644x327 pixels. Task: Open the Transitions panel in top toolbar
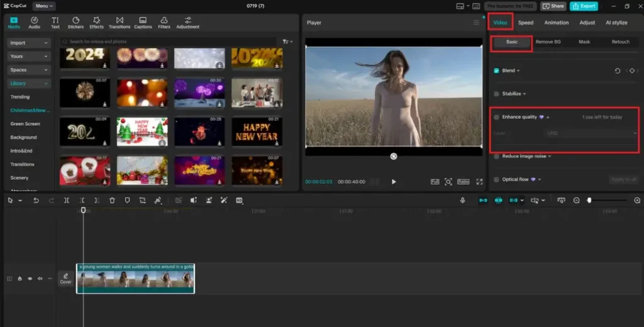point(119,23)
